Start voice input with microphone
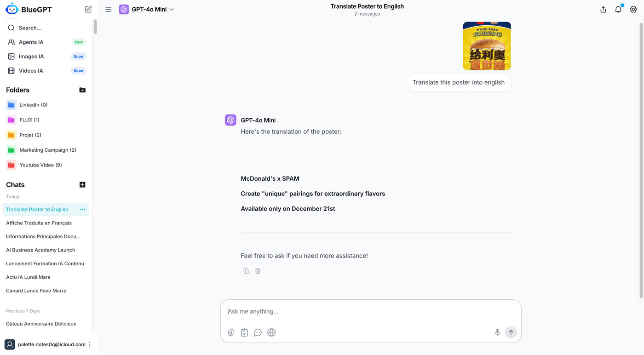644x355 pixels. click(x=497, y=332)
